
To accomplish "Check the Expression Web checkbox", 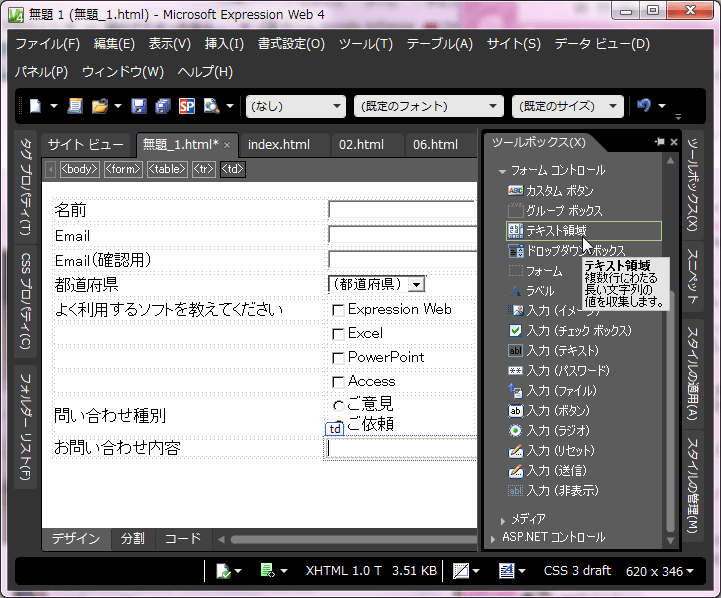I will 338,310.
